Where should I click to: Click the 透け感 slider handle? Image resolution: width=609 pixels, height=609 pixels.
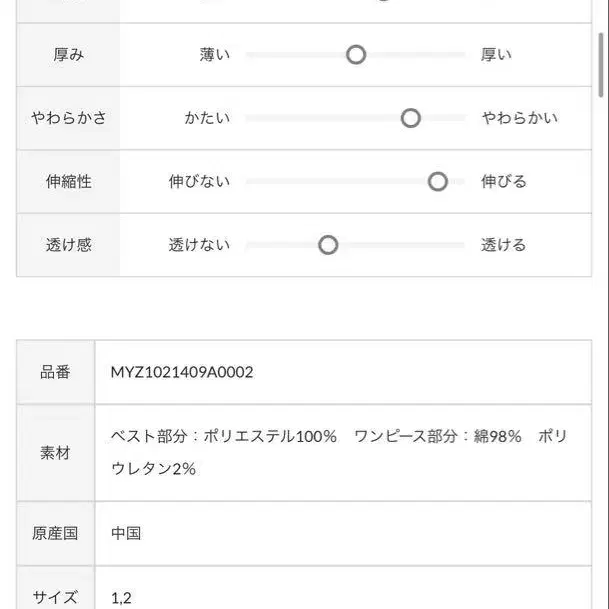[328, 245]
